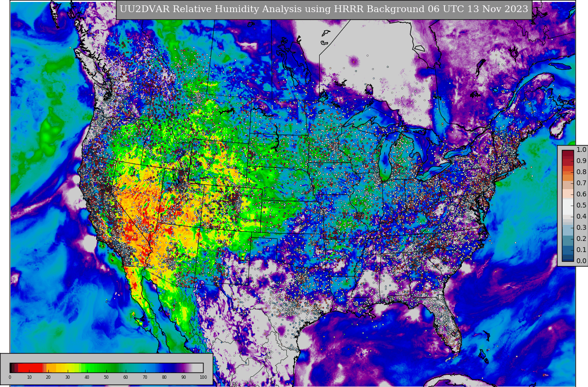This screenshot has width=588, height=387.
Task: Click the '60' tick label on humidity colorbar
Action: (126, 377)
